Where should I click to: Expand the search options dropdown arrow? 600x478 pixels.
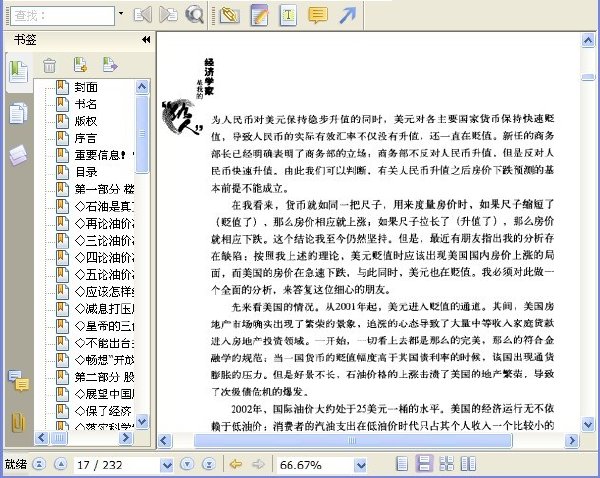(121, 14)
